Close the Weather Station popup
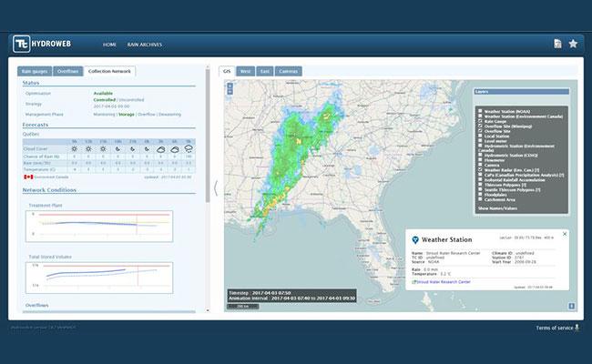Image resolution: width=592 pixels, height=364 pixels. (565, 234)
